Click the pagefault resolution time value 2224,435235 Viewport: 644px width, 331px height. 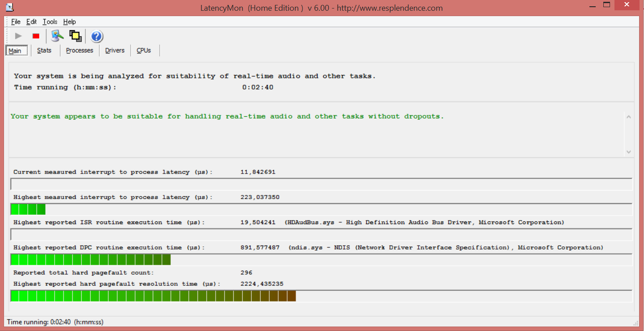tap(262, 284)
